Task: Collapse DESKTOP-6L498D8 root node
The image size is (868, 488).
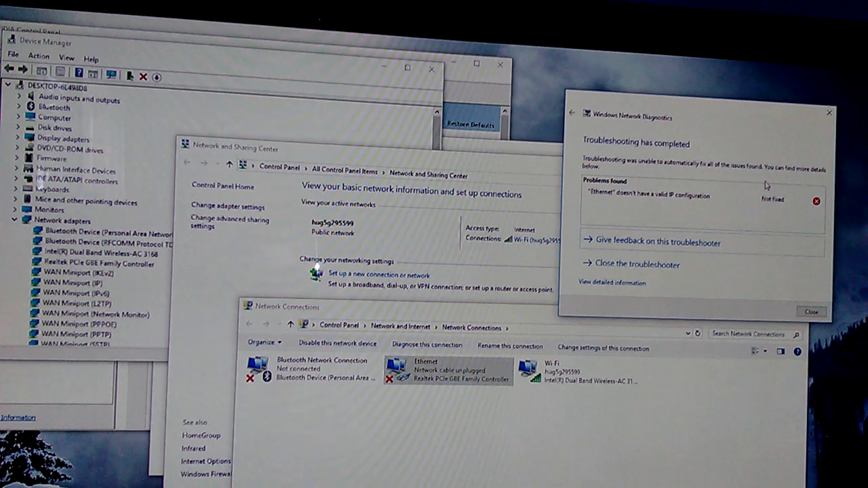Action: pyautogui.click(x=7, y=85)
